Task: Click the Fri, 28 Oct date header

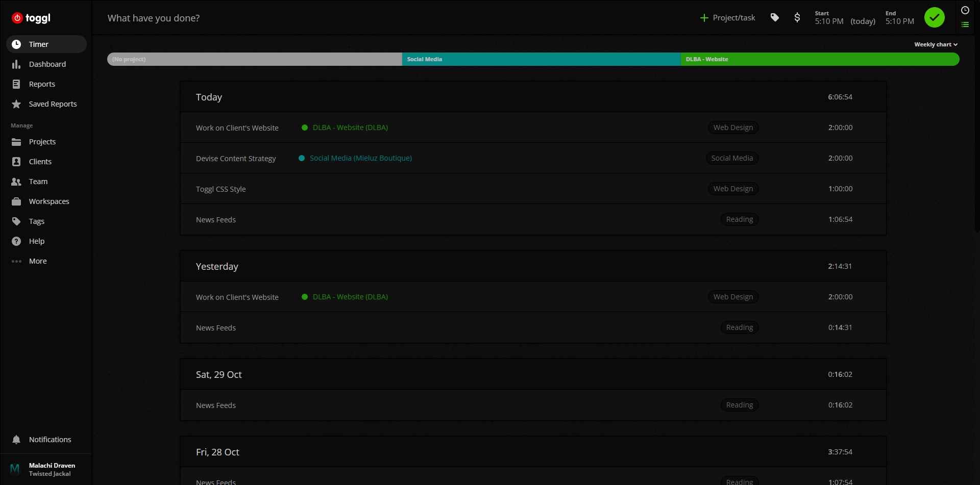Action: tap(217, 452)
